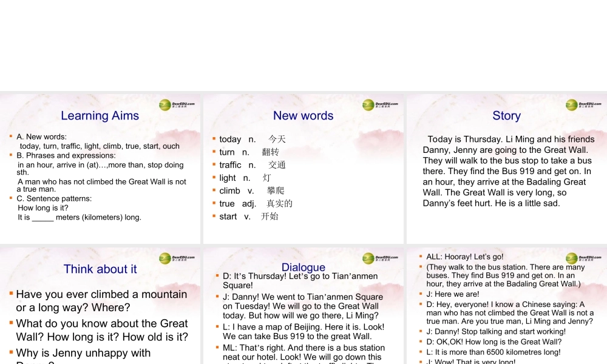
Task: Click the Story paragraph starting 'Today is Thursday'
Action: tap(508, 171)
